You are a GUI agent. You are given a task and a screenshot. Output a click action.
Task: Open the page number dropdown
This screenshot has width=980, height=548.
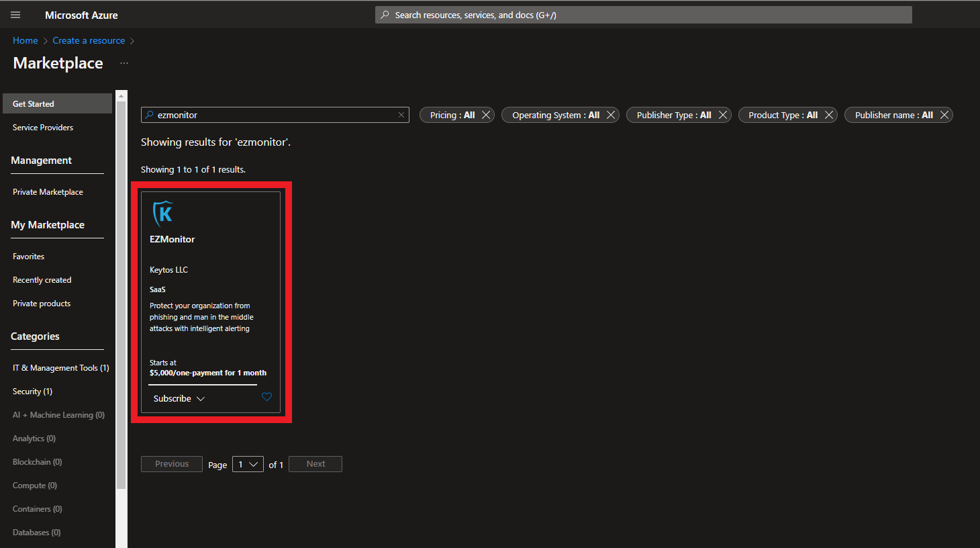[x=248, y=464]
